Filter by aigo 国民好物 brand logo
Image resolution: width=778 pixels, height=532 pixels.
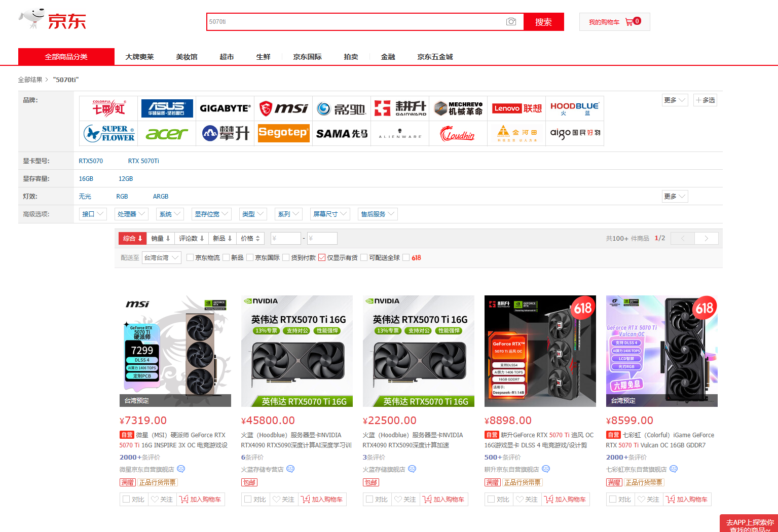click(575, 133)
